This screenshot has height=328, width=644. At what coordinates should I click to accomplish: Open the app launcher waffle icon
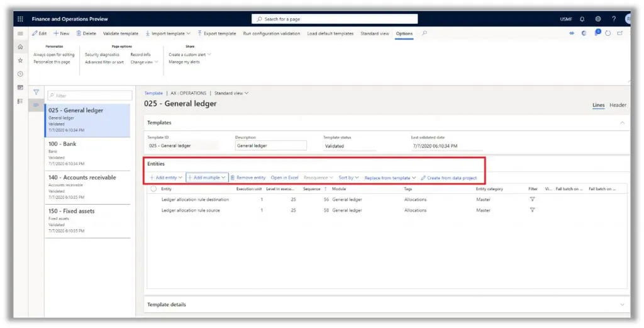20,19
